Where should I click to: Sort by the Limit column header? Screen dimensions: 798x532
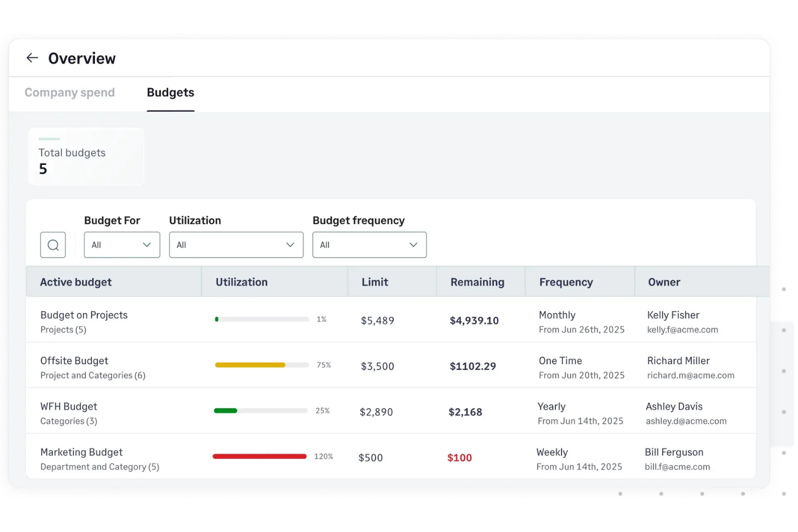[375, 281]
